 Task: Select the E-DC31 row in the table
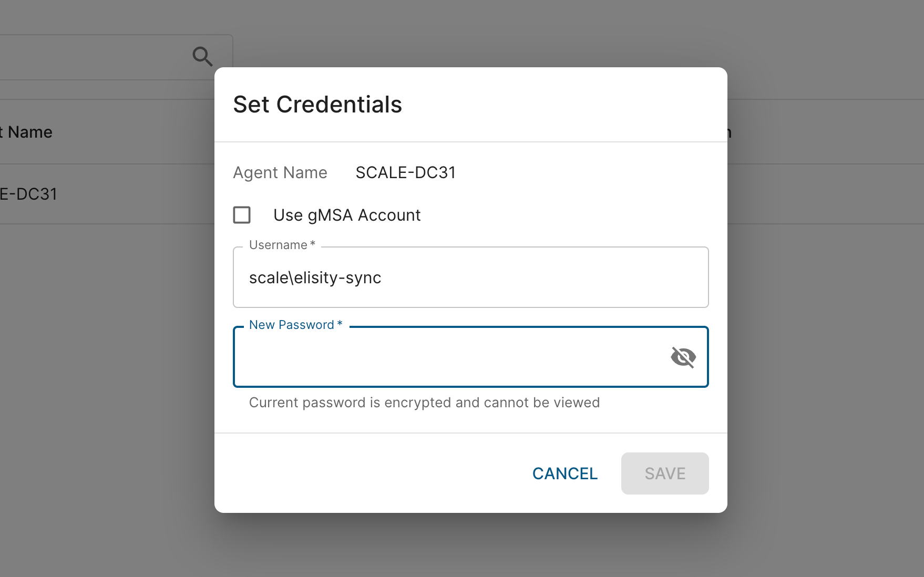coord(29,193)
